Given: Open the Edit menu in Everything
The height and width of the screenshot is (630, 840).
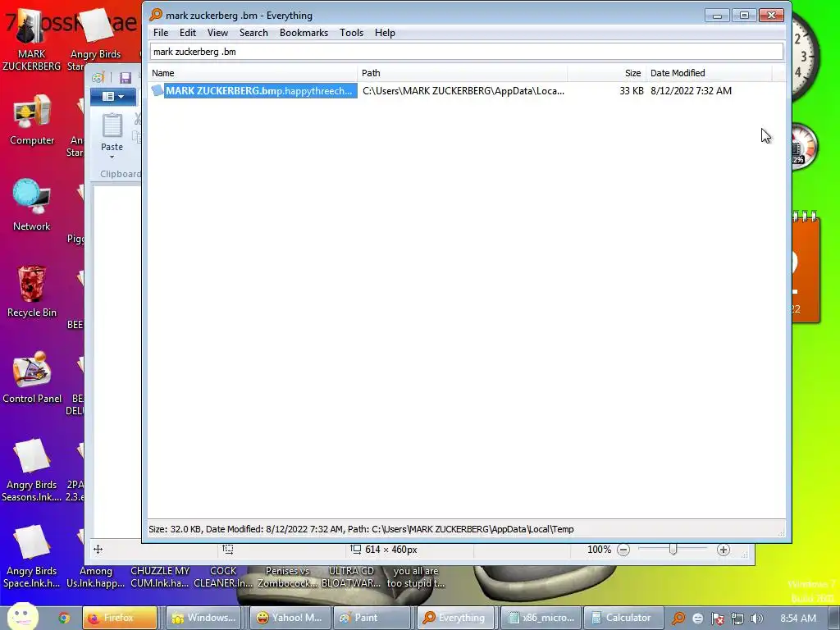Looking at the screenshot, I should point(188,33).
